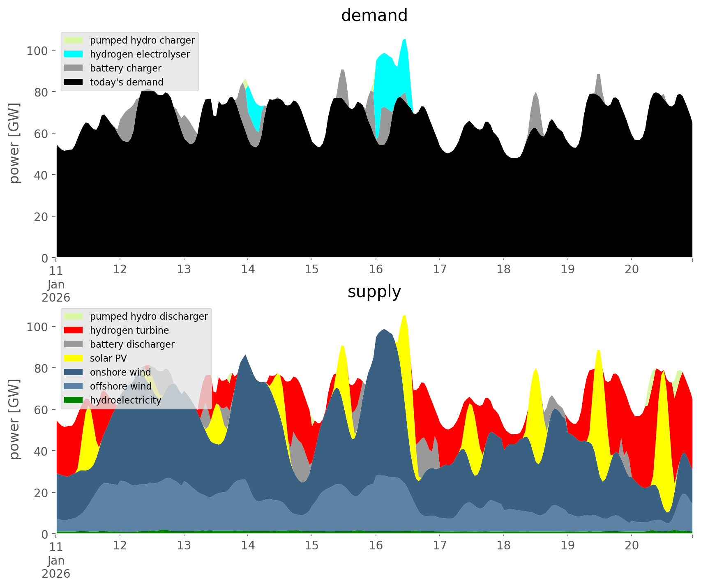This screenshot has height=588, width=701.
Task: Click the 100 y-axis tick on demand chart
Action: 37,51
